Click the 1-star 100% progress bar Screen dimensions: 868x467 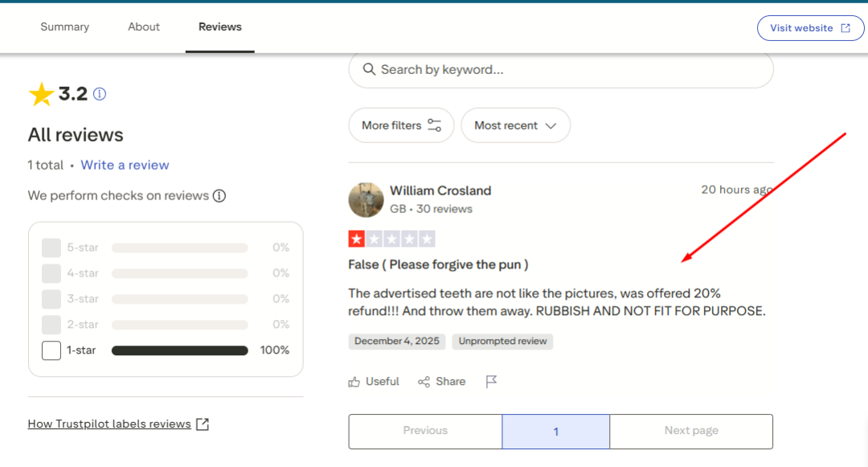pos(179,350)
